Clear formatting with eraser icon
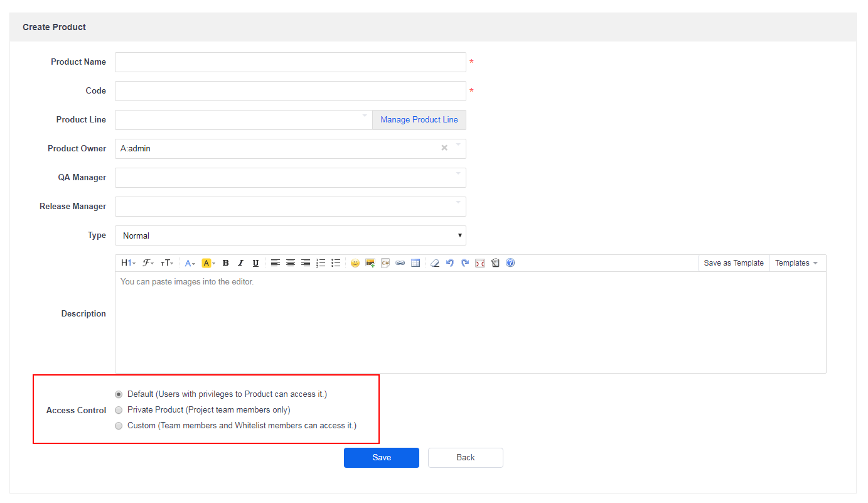The height and width of the screenshot is (503, 868). (x=435, y=263)
